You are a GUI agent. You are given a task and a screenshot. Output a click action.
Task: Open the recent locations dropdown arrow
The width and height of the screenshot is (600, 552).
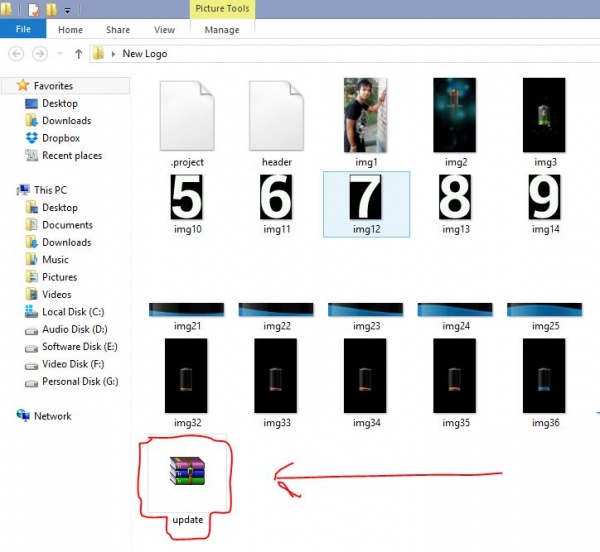pos(60,54)
